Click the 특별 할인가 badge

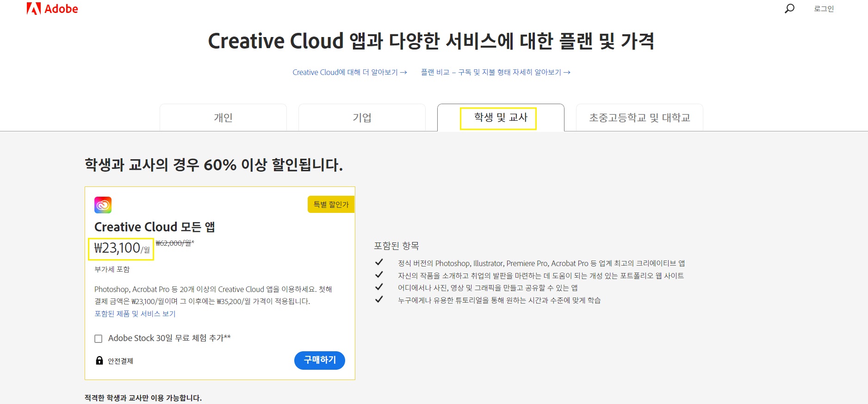[331, 205]
